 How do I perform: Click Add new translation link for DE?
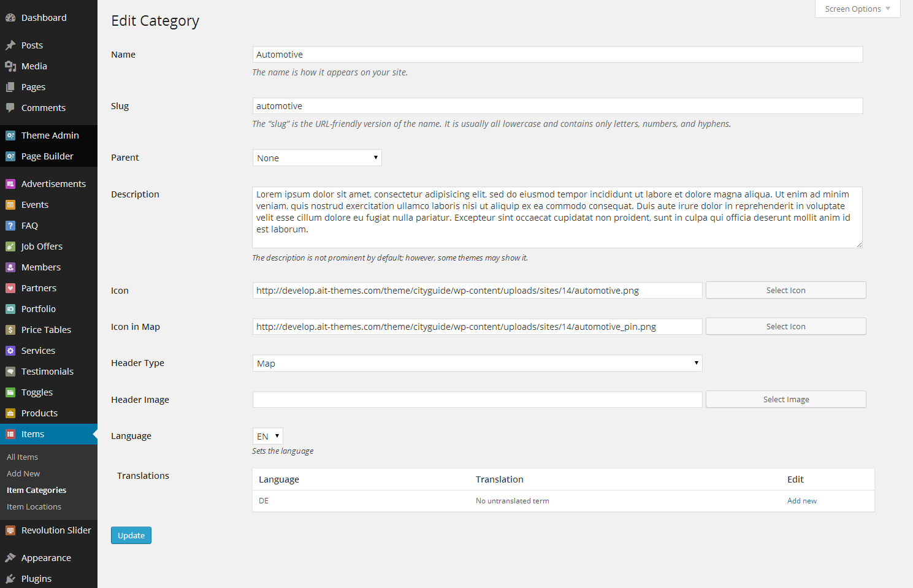click(802, 501)
